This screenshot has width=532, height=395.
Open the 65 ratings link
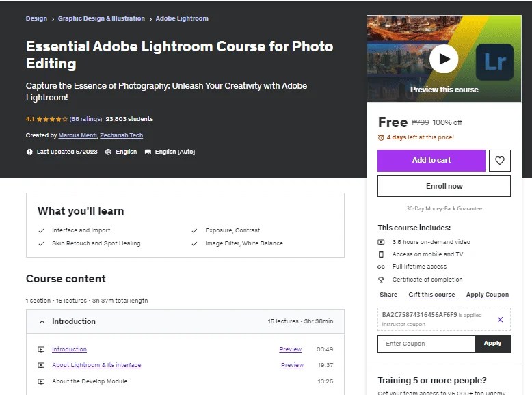tap(85, 119)
